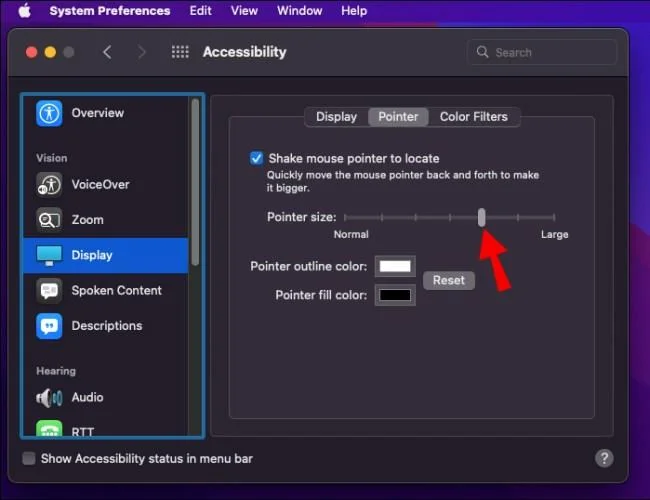Viewport: 650px width, 500px height.
Task: Click the Display monitor icon
Action: tap(49, 255)
